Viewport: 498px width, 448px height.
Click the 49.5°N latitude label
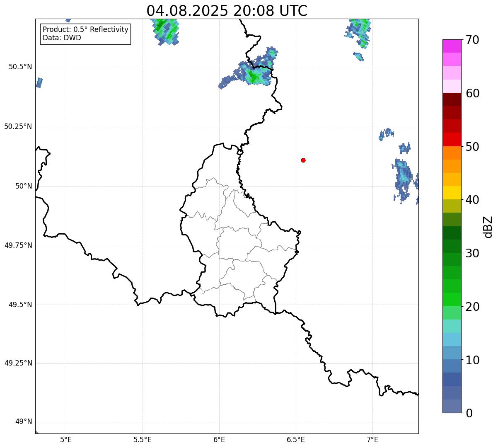[x=20, y=305]
